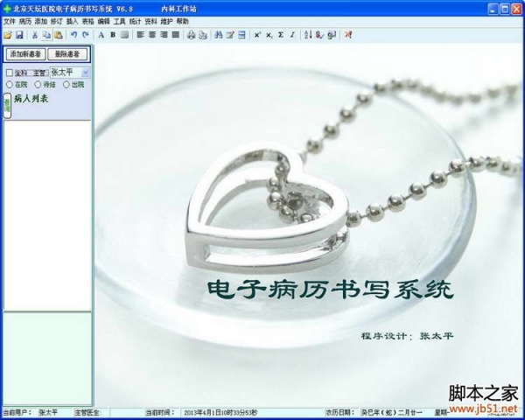The image size is (525, 420).
Task: Close the application window
Action: click(516, 9)
